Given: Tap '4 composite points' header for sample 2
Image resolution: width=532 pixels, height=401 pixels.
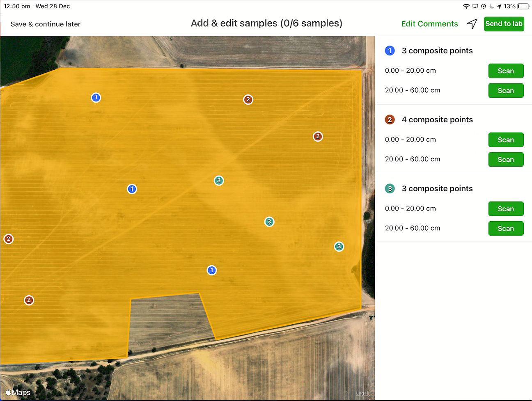Looking at the screenshot, I should (x=437, y=119).
